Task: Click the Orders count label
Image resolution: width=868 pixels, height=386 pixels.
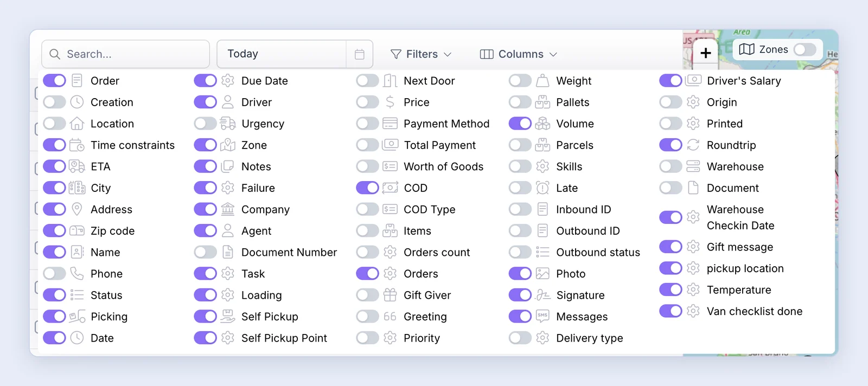Action: tap(437, 252)
